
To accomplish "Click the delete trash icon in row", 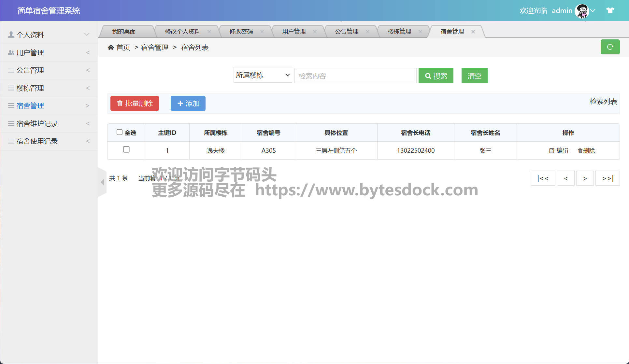I will 580,150.
